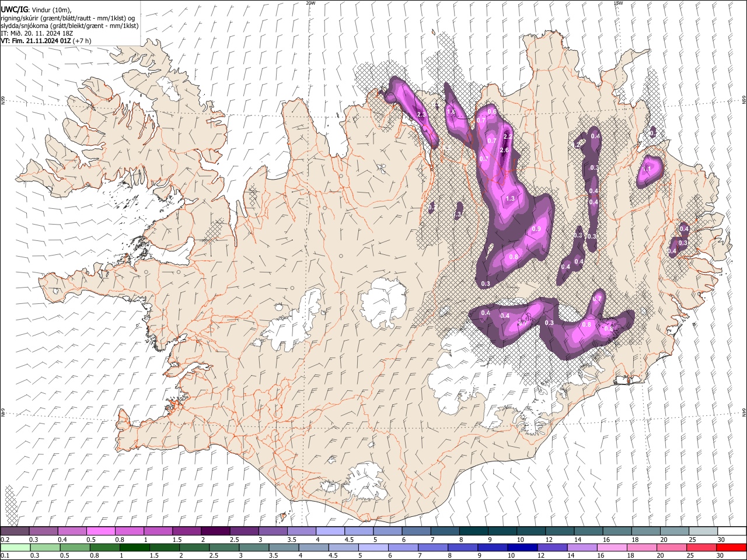Viewport: 747px width, 560px height.
Task: Click the 'UWC/IG' title text
Action: pos(14,9)
